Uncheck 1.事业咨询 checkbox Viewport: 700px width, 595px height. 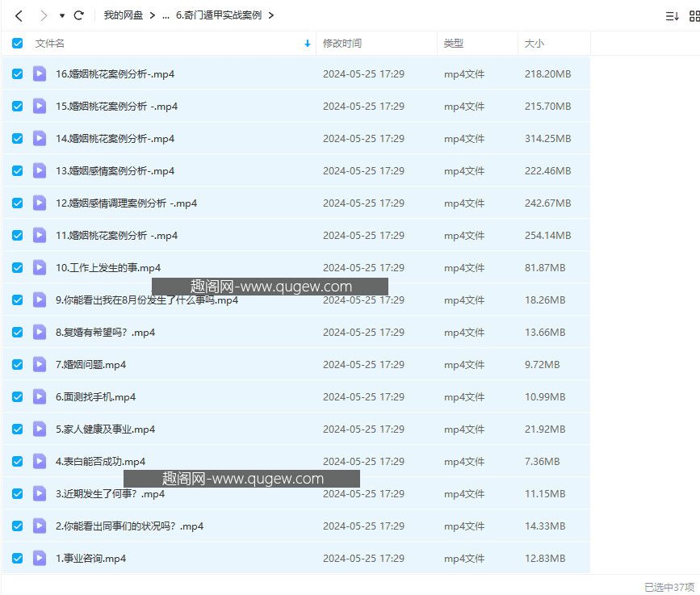(x=18, y=558)
